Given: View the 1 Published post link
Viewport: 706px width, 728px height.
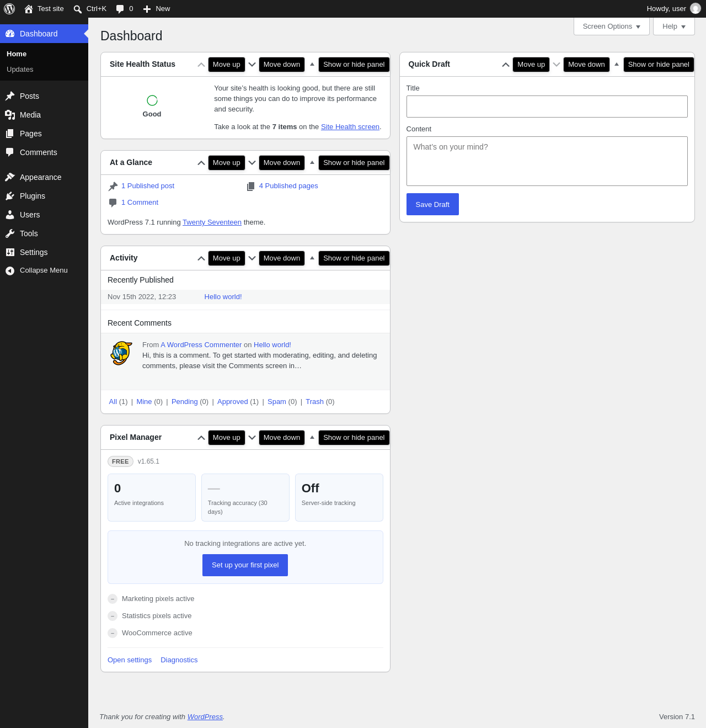Looking at the screenshot, I should (x=148, y=186).
